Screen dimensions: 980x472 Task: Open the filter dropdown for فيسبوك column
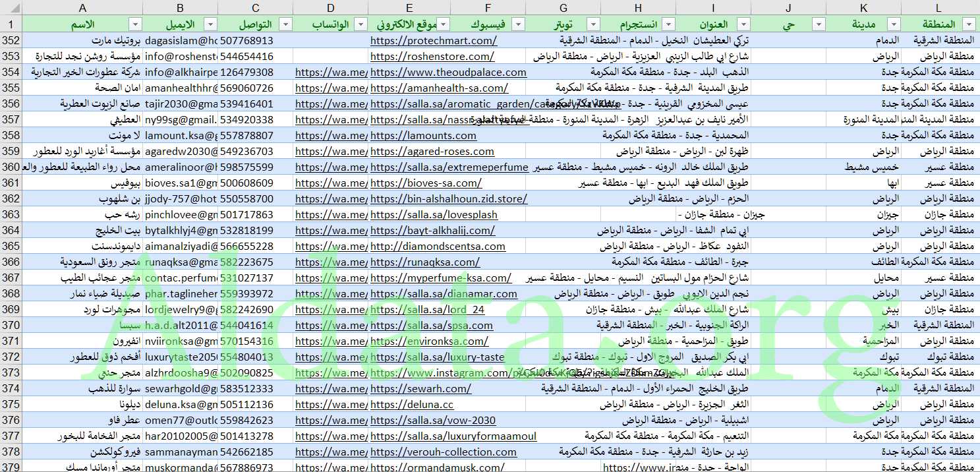[x=519, y=24]
